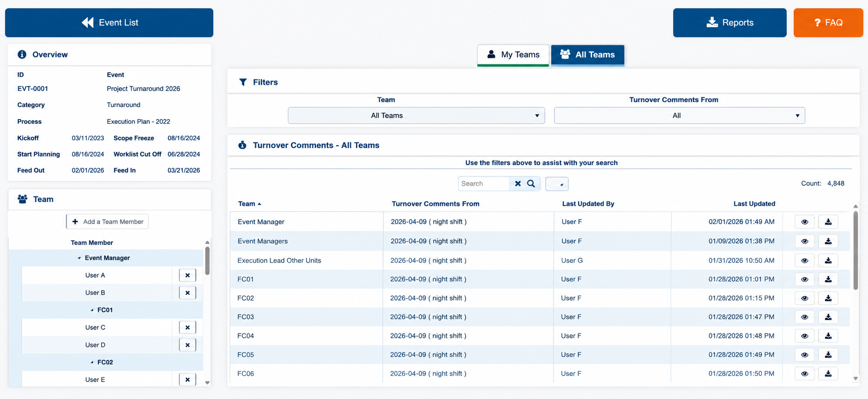Screen dimensions: 868x399
Task: Sort by the Team column header
Action: tap(249, 203)
